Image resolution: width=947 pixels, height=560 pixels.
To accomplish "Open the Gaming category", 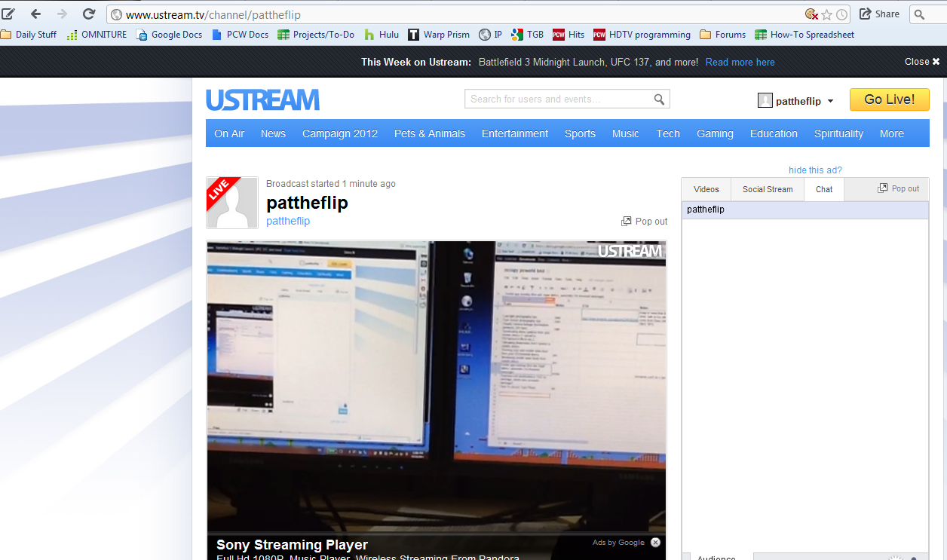I will [x=714, y=133].
